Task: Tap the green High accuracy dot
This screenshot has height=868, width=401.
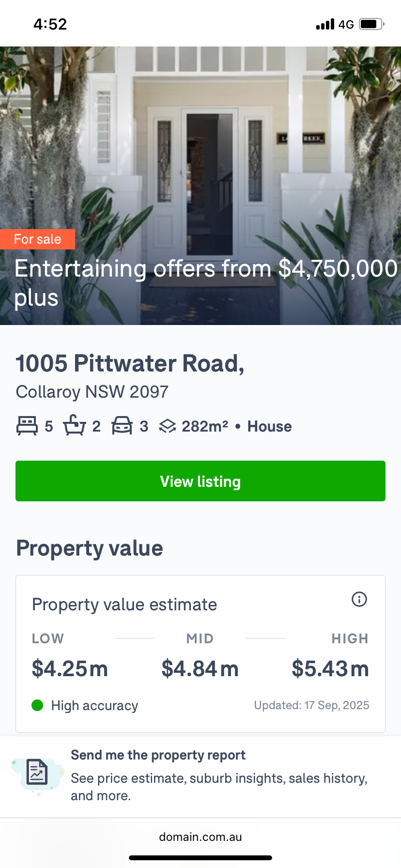Action: click(37, 705)
